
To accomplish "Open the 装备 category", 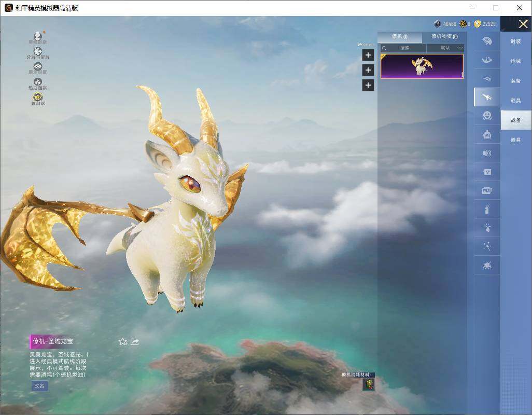I will 516,81.
